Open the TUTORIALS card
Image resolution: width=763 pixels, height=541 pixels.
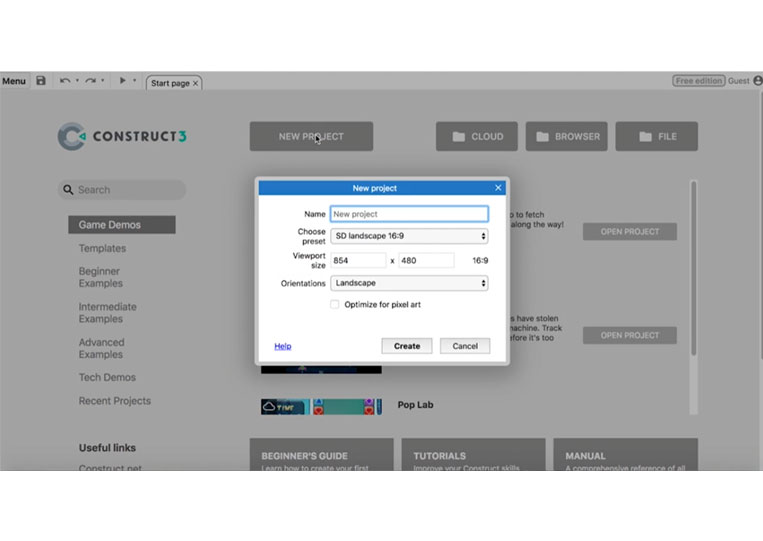coord(473,455)
